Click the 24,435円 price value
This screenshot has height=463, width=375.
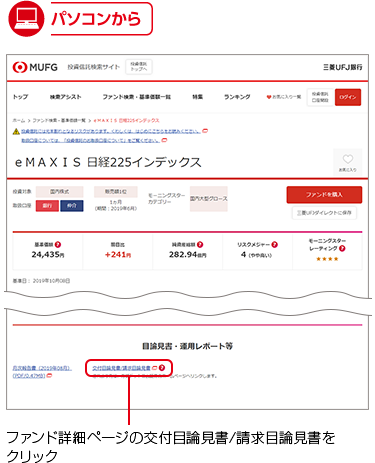pos(48,255)
